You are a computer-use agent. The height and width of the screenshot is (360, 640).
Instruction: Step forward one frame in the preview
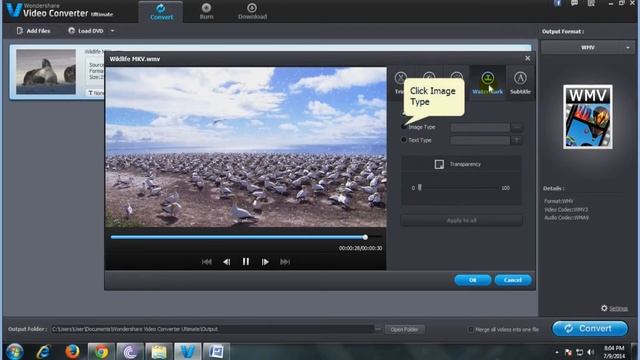265,262
